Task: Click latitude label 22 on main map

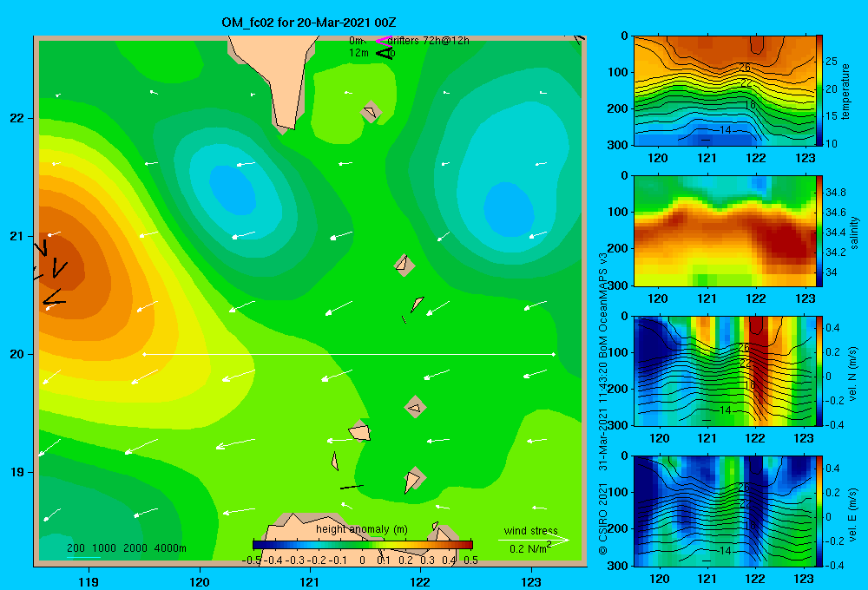Action: [16, 118]
